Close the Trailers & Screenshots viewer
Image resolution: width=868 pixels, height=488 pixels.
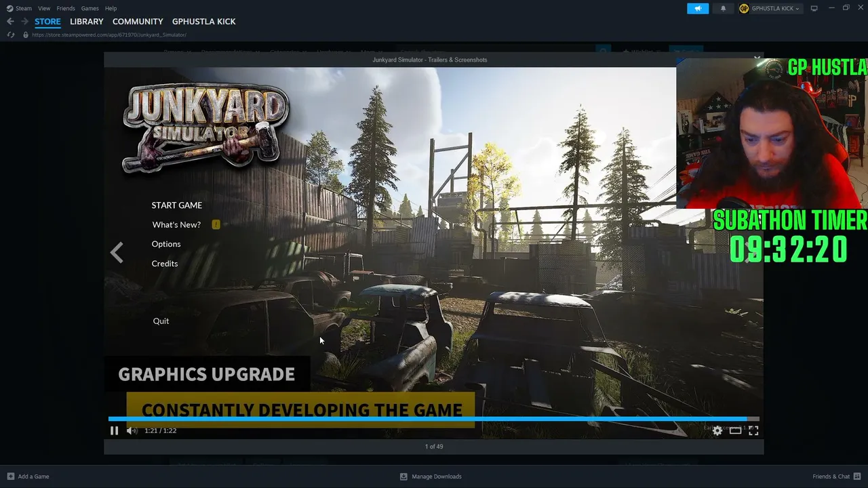(x=757, y=58)
